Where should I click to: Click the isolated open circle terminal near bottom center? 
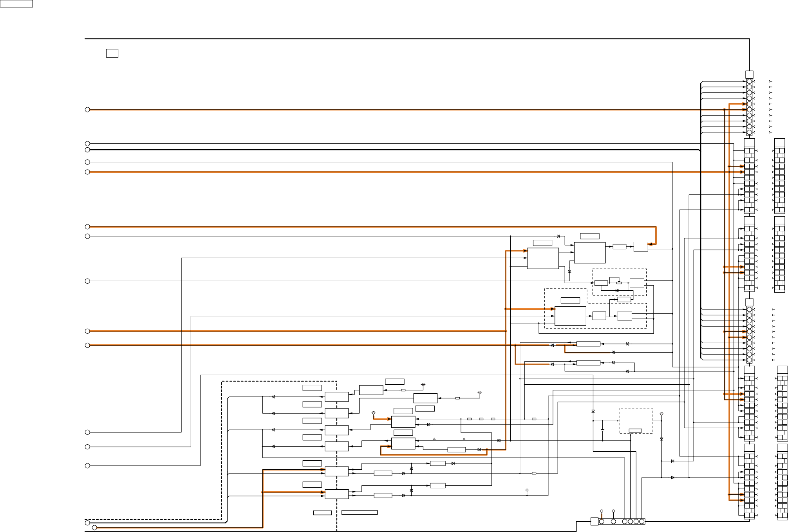(527, 490)
